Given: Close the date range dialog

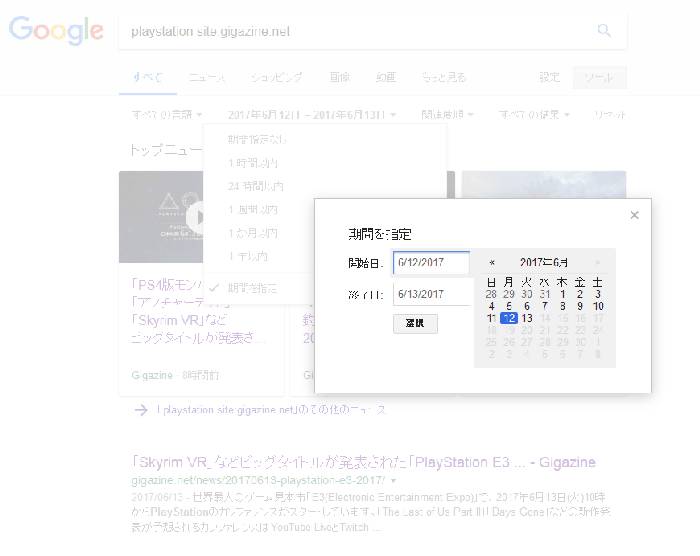Looking at the screenshot, I should point(634,215).
